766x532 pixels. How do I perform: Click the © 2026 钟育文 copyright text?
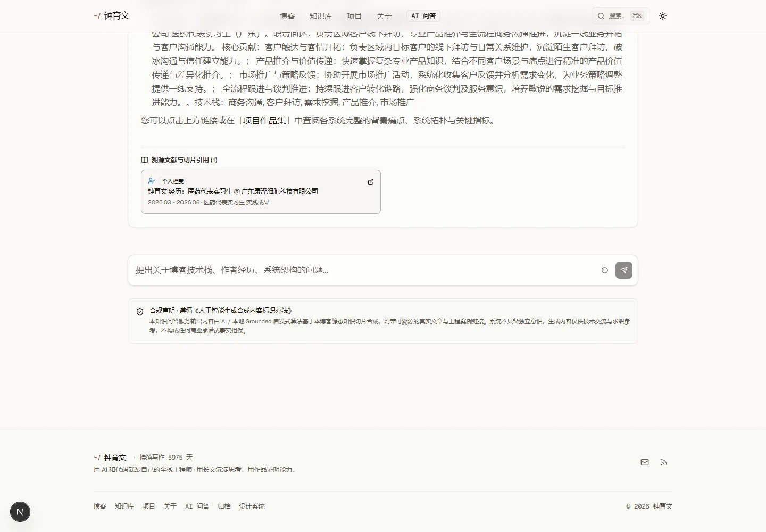[650, 506]
